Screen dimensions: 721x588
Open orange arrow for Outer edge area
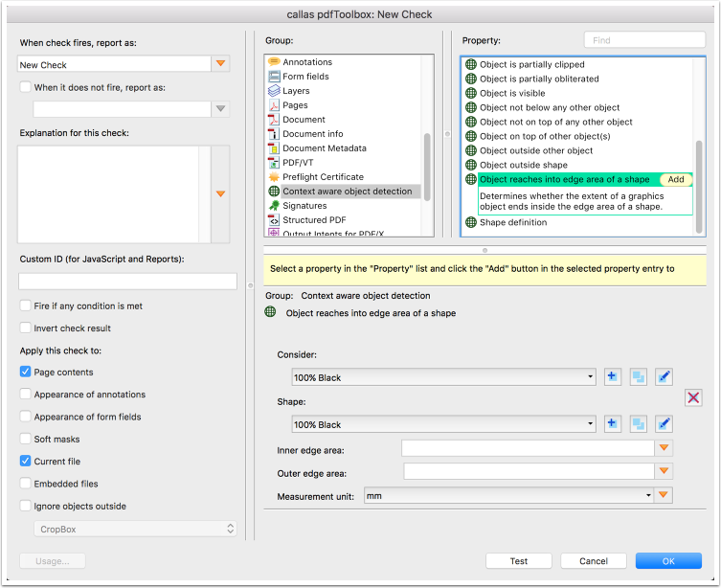point(664,471)
